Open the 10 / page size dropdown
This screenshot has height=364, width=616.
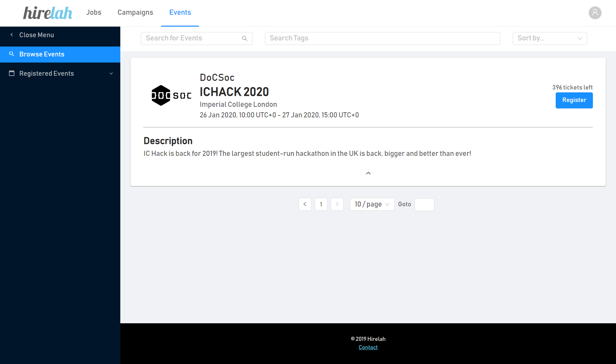(x=372, y=204)
